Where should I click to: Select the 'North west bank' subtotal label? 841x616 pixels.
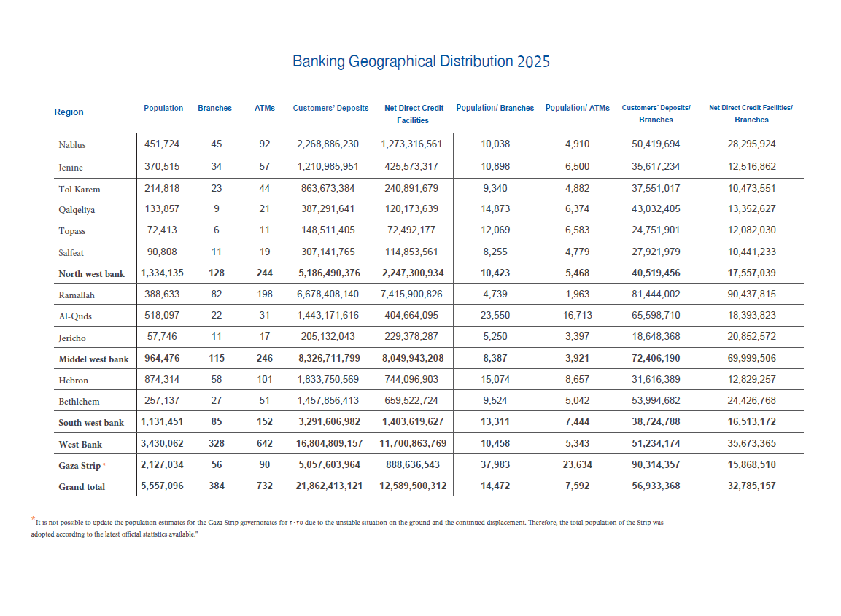tap(91, 274)
